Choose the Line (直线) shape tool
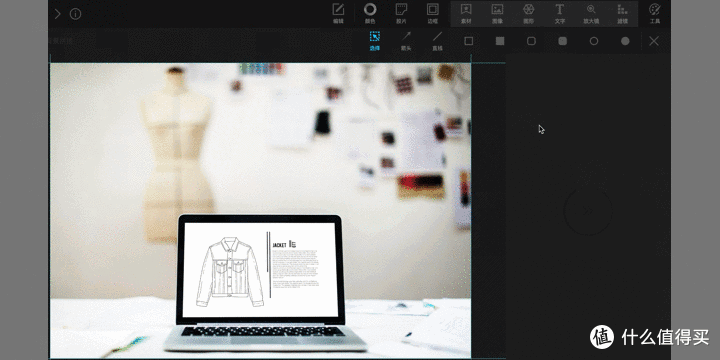Image resolution: width=720 pixels, height=360 pixels. [x=438, y=41]
